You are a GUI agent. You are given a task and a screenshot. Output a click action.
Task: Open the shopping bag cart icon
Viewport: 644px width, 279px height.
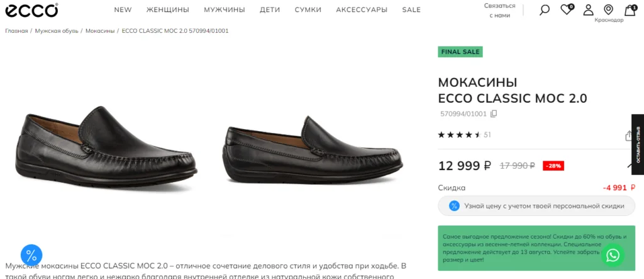[630, 9]
